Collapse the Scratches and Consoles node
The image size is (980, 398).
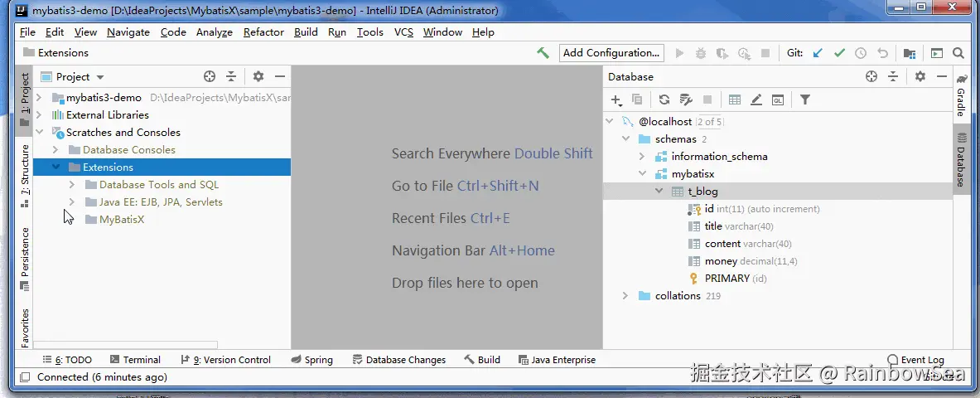[40, 132]
